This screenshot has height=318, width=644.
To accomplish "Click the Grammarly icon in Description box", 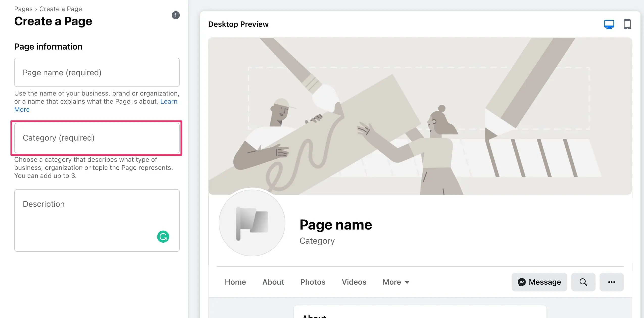I will click(x=163, y=237).
